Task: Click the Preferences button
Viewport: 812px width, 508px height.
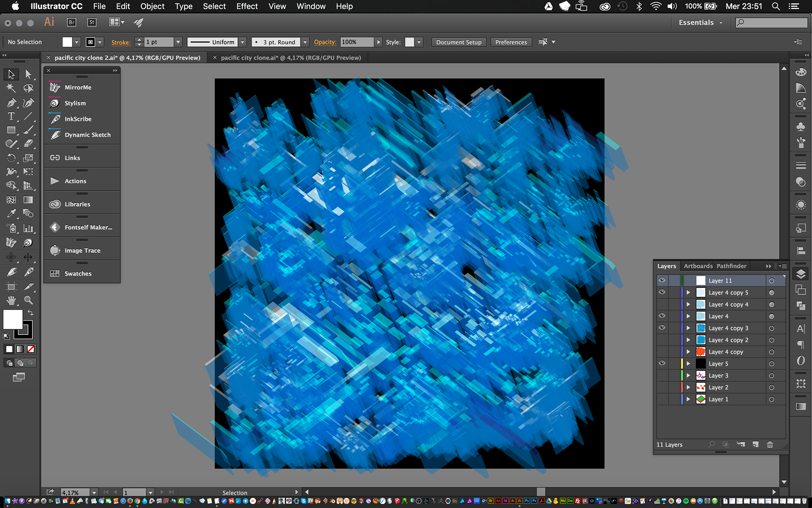Action: (x=511, y=42)
